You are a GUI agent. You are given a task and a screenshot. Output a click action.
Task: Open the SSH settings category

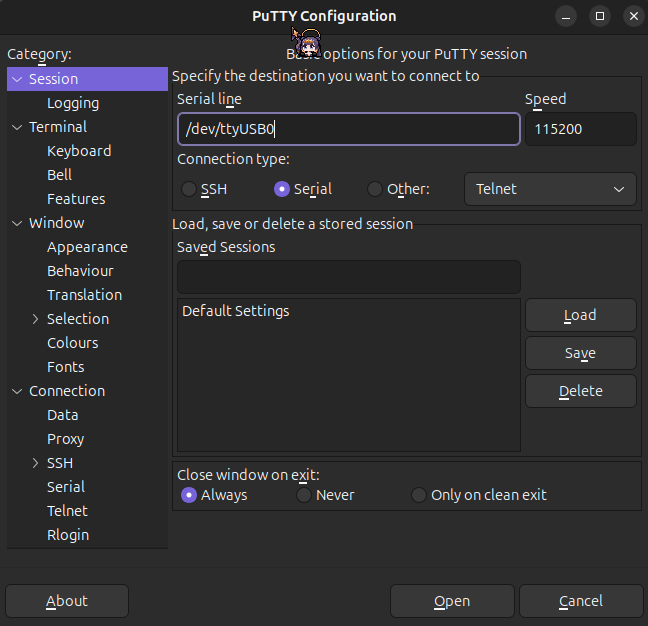(60, 463)
